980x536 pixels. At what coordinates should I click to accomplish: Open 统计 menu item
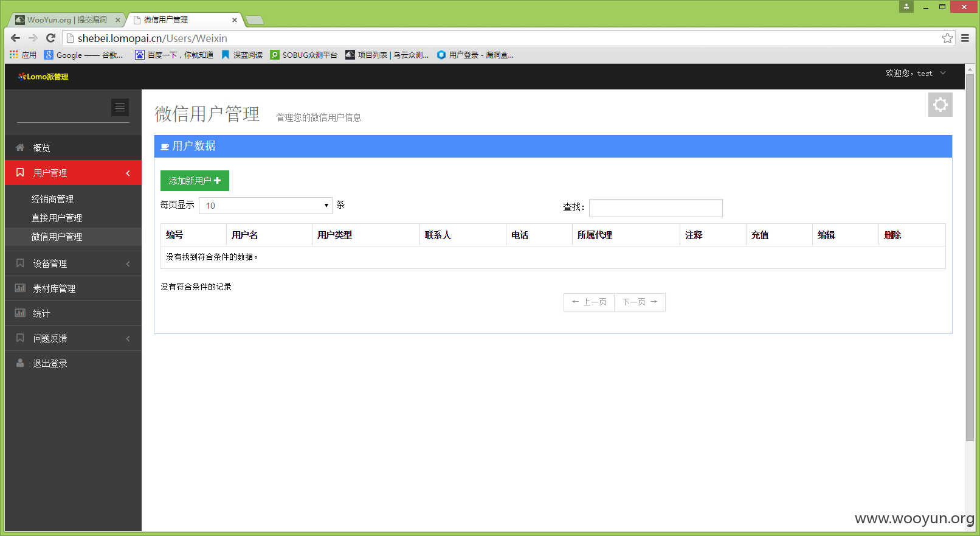(73, 313)
